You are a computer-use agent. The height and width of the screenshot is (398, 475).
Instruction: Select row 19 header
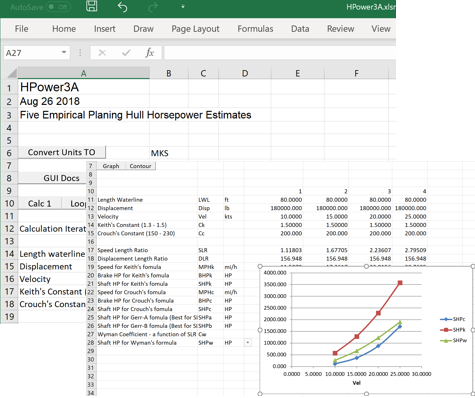click(x=9, y=316)
